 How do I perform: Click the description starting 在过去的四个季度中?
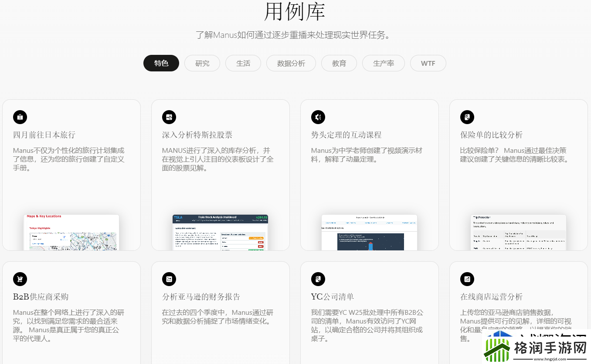[218, 317]
